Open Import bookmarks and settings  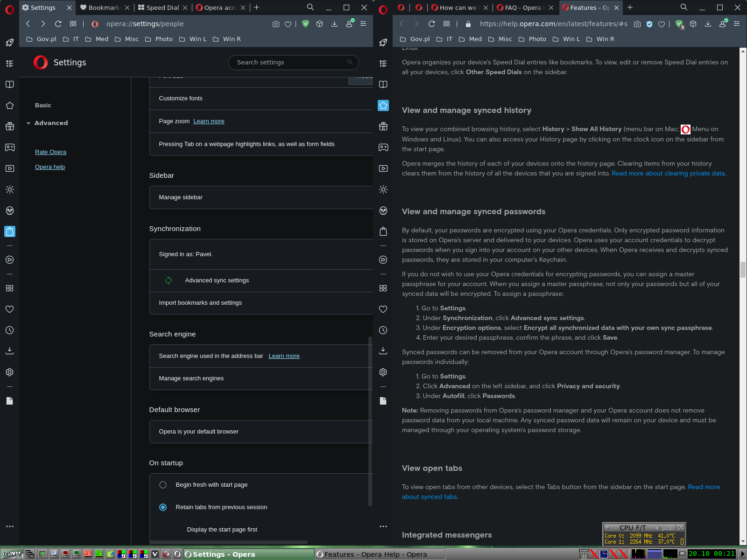point(261,303)
